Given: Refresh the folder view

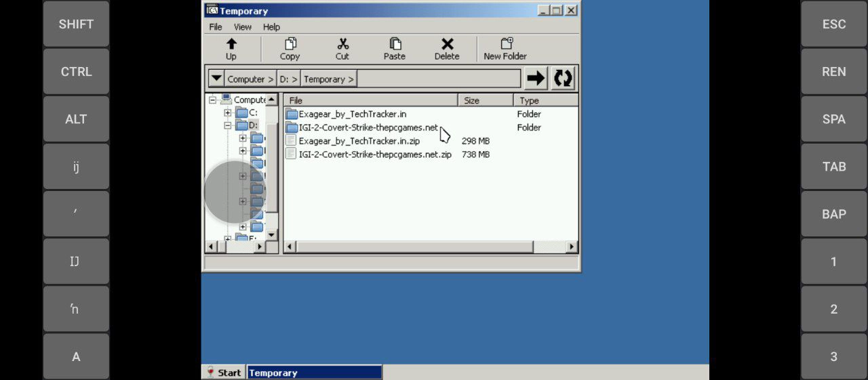Looking at the screenshot, I should (x=563, y=79).
